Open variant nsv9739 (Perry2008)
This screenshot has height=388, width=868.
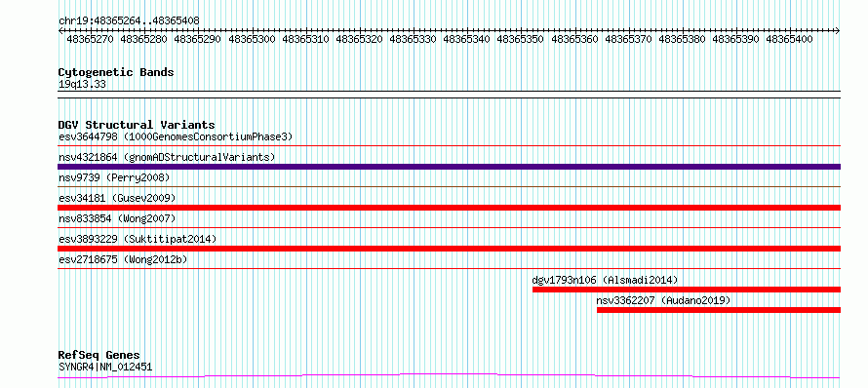pos(114,177)
